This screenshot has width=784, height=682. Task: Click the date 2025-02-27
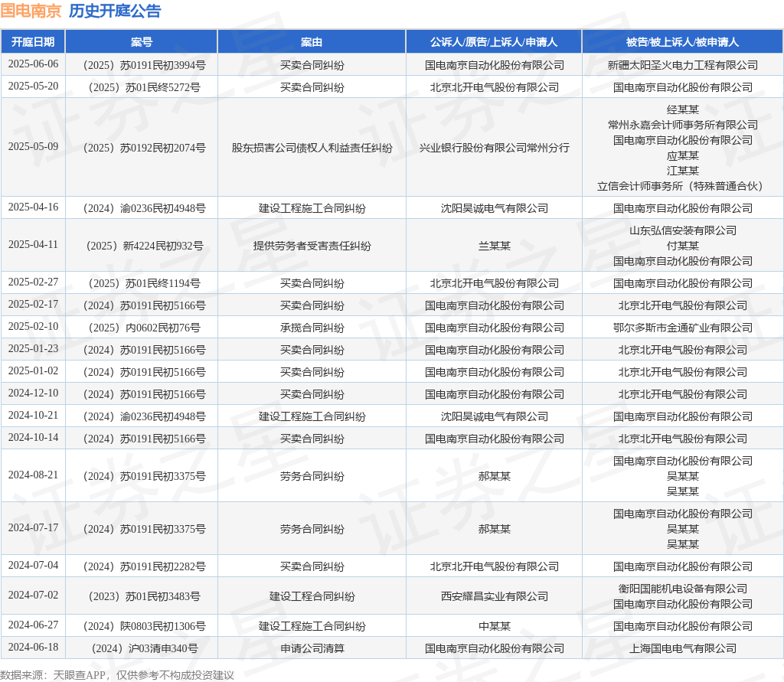(33, 282)
